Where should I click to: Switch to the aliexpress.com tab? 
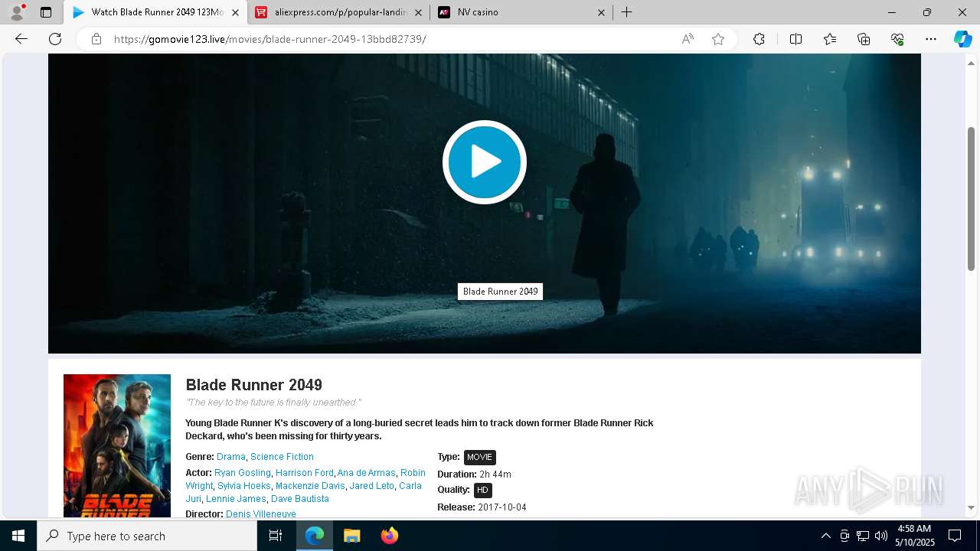click(x=339, y=12)
